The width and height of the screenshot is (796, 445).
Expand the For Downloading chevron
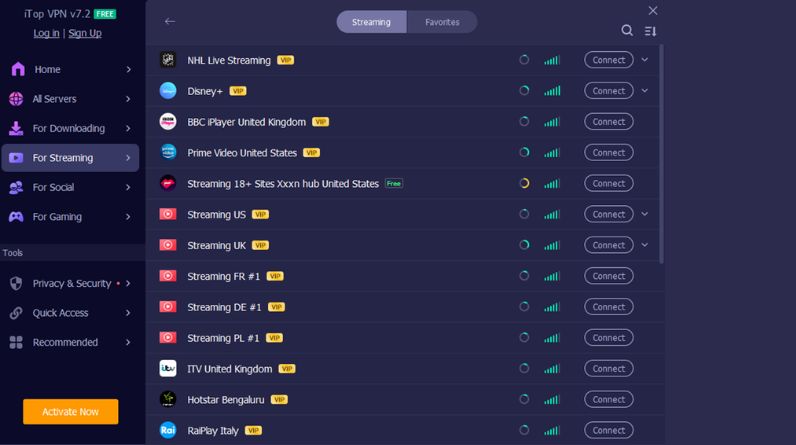[128, 128]
